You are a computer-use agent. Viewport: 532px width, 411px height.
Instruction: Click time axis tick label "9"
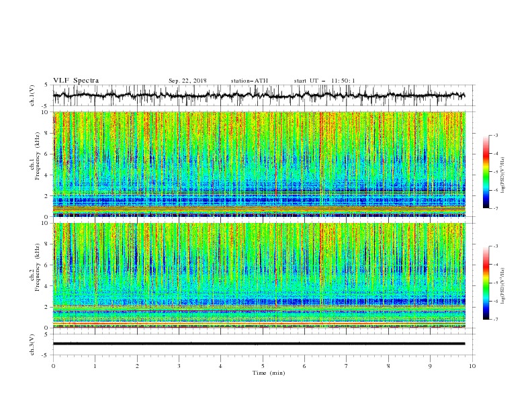pyautogui.click(x=430, y=366)
